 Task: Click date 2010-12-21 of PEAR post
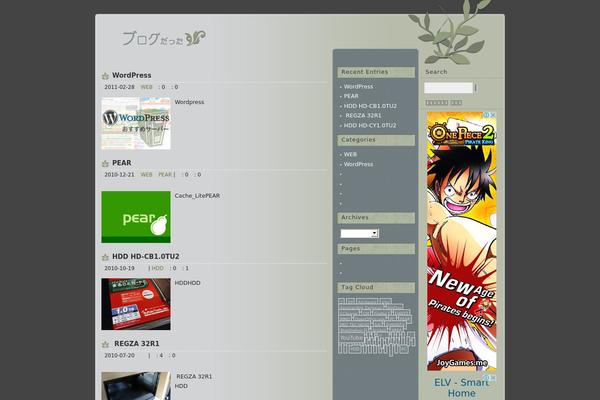[x=119, y=175]
